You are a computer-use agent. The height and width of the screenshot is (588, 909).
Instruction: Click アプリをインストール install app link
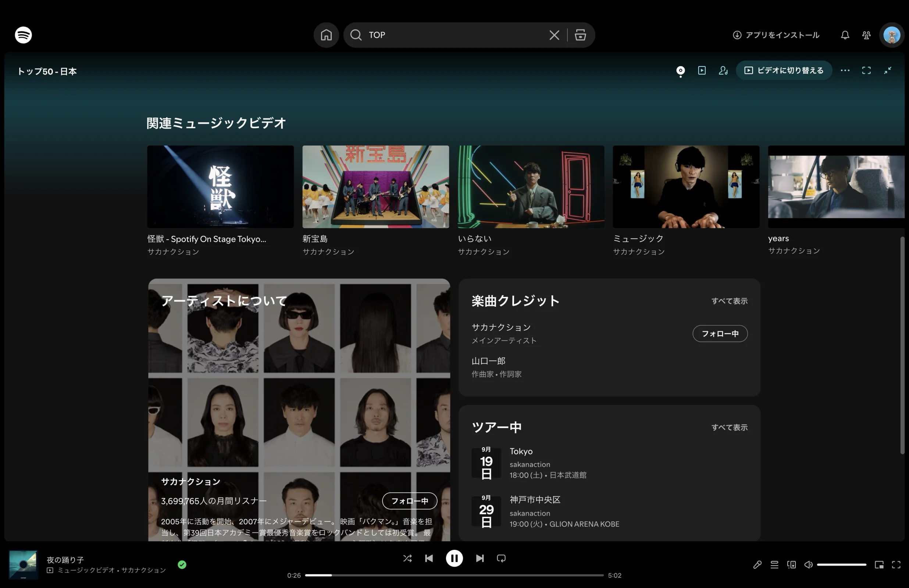point(776,35)
